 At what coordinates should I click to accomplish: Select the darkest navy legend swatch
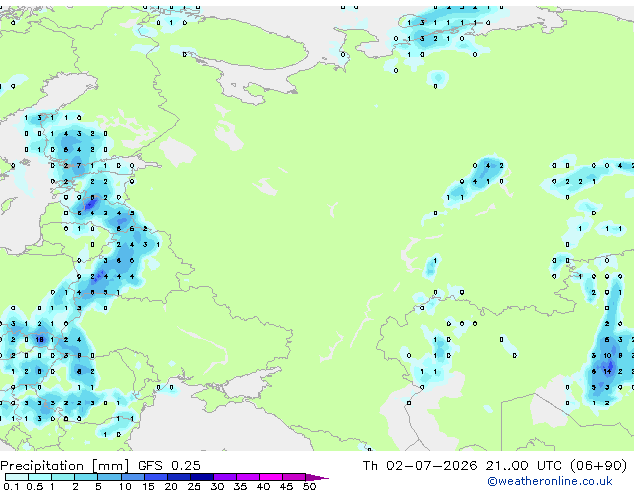tap(202, 477)
